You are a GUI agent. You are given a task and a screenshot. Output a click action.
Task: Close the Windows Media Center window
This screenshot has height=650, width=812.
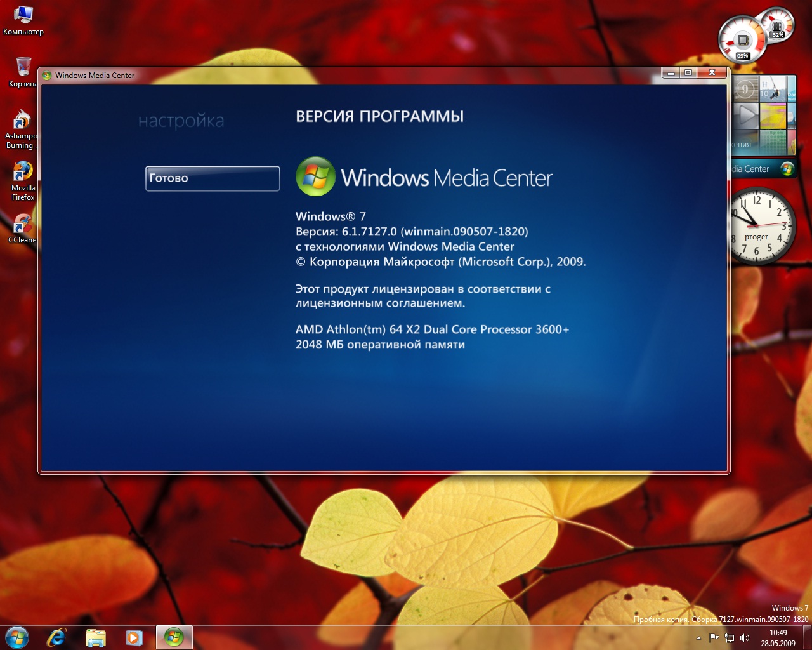[x=712, y=72]
